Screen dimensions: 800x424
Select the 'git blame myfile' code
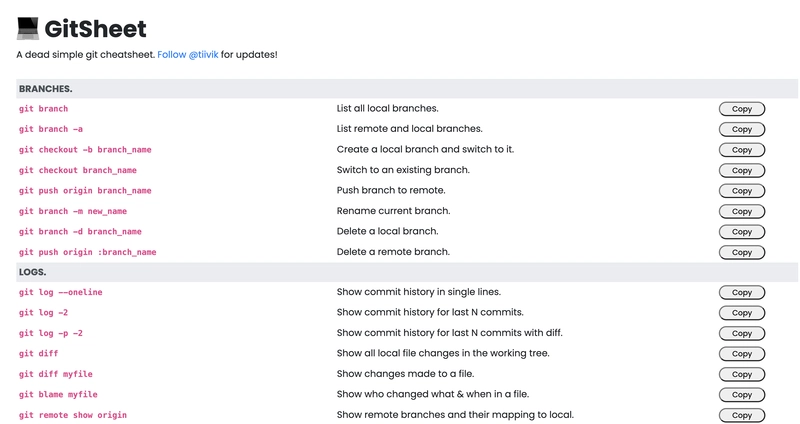pos(58,394)
